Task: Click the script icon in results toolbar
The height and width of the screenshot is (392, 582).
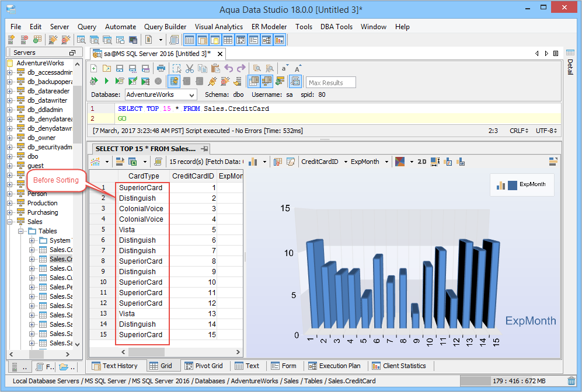Action: click(x=159, y=162)
